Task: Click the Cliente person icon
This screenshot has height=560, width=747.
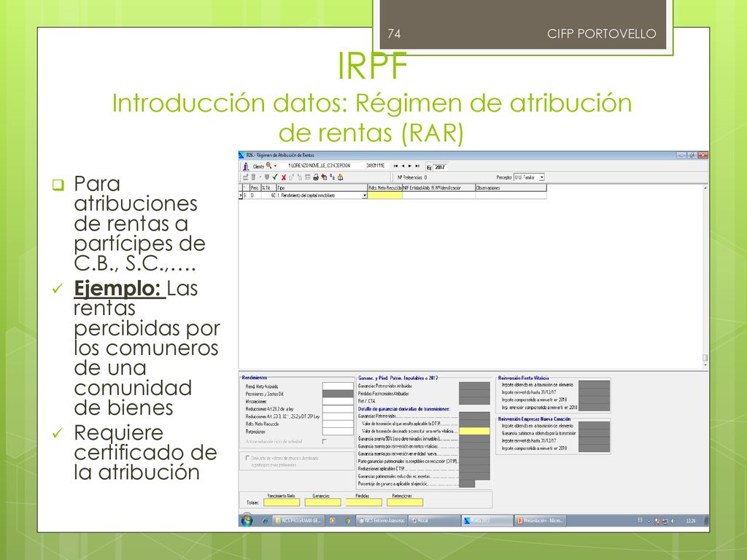Action: click(x=246, y=166)
